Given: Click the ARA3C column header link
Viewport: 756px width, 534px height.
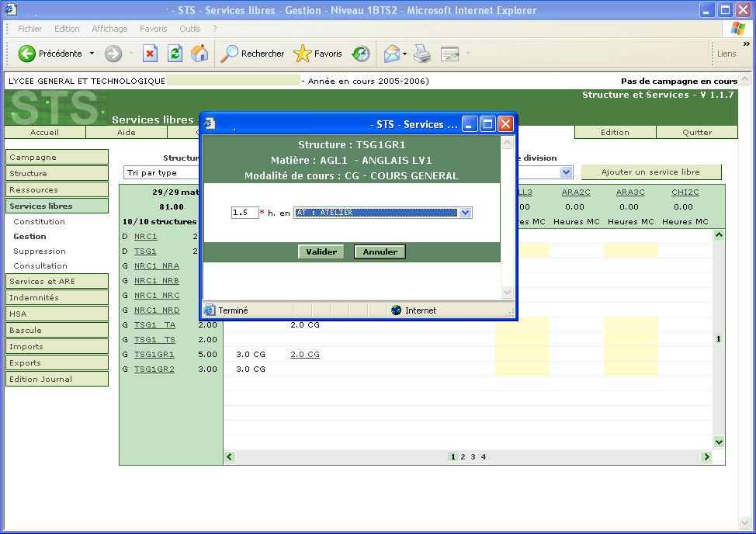Looking at the screenshot, I should pos(630,192).
